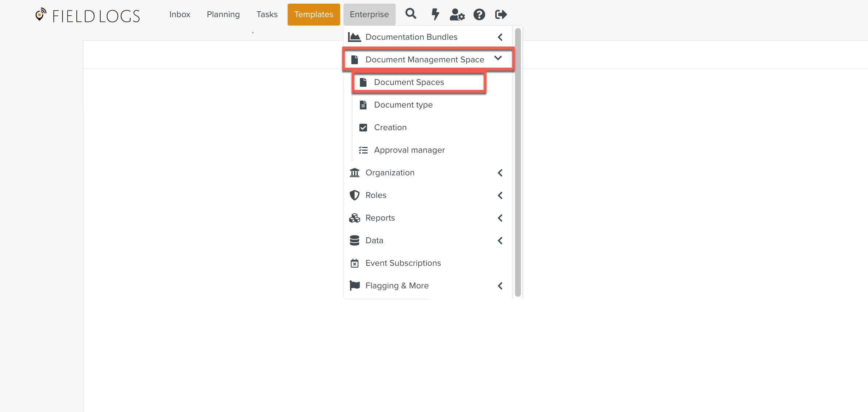The image size is (868, 412).
Task: Collapse the Document Management Space section
Action: click(499, 58)
